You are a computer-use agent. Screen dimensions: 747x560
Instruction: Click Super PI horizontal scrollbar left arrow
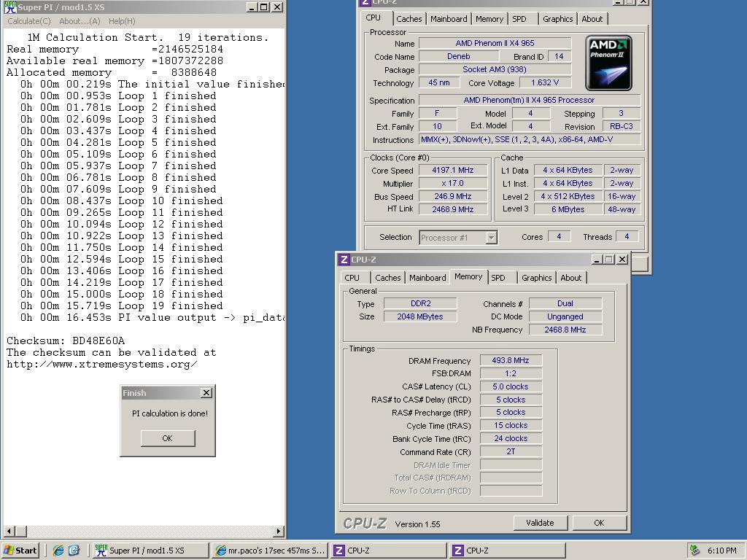[9, 531]
